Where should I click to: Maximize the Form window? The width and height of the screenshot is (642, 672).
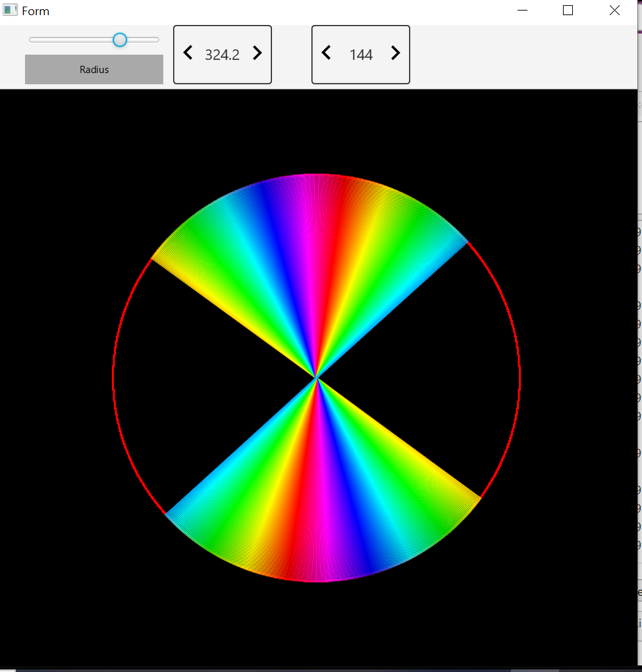568,11
